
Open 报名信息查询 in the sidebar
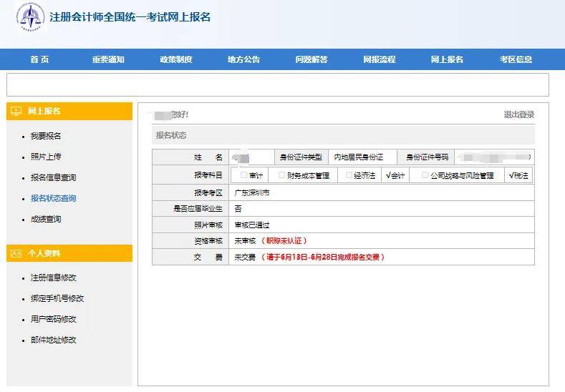tap(53, 177)
